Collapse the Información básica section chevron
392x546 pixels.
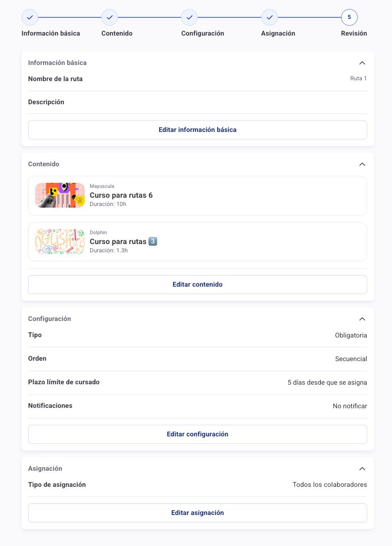(x=362, y=63)
